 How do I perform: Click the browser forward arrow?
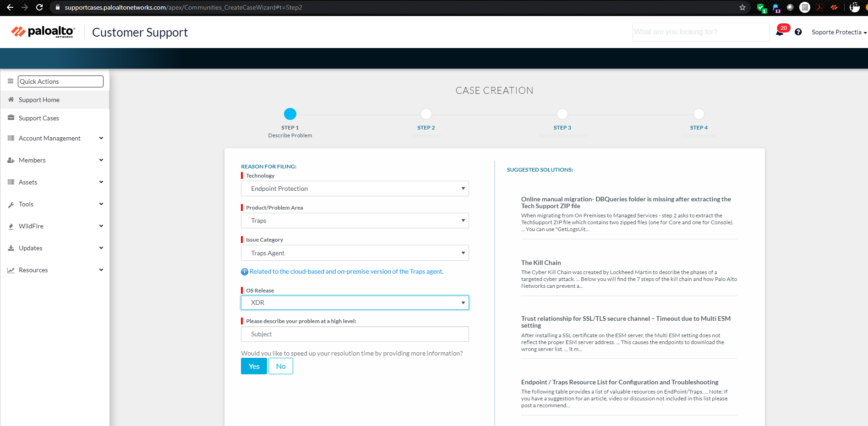click(25, 7)
